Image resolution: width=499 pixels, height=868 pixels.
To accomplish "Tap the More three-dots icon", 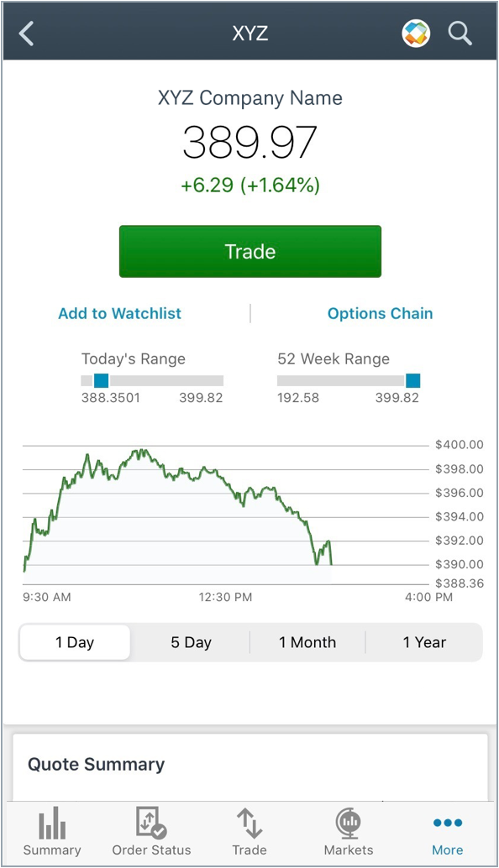I will pyautogui.click(x=448, y=823).
